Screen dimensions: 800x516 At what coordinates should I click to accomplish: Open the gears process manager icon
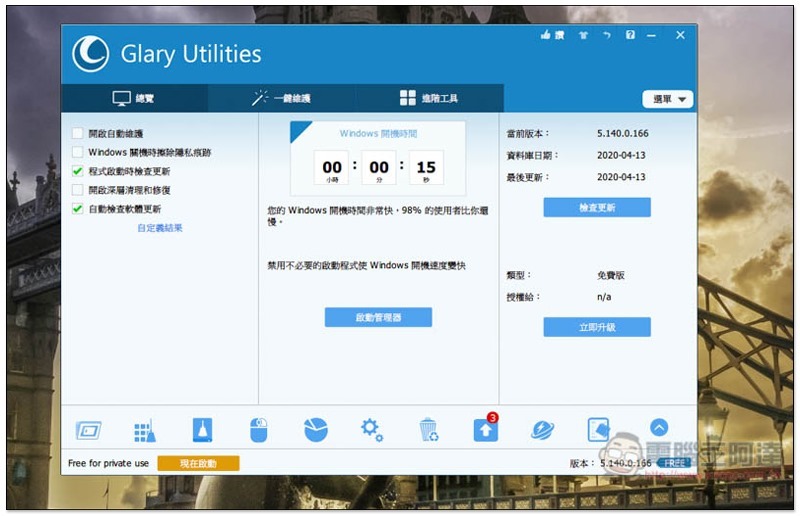[372, 430]
